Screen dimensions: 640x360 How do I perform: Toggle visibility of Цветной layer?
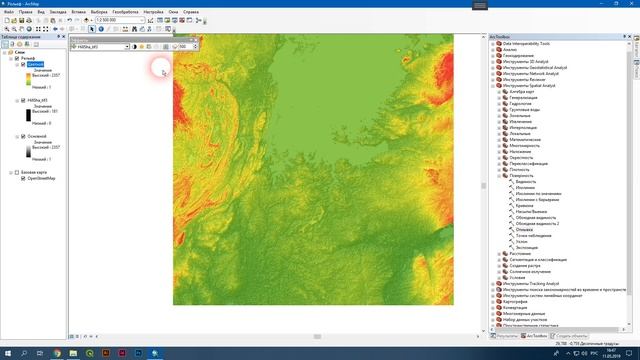[x=23, y=64]
